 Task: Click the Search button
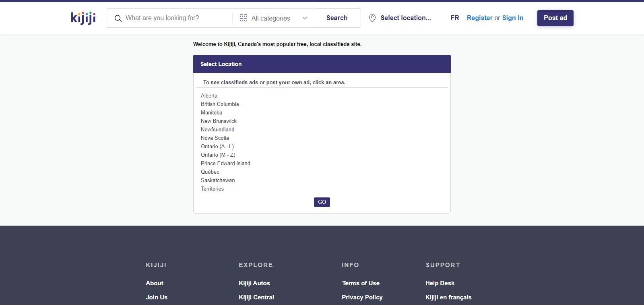pos(337,18)
